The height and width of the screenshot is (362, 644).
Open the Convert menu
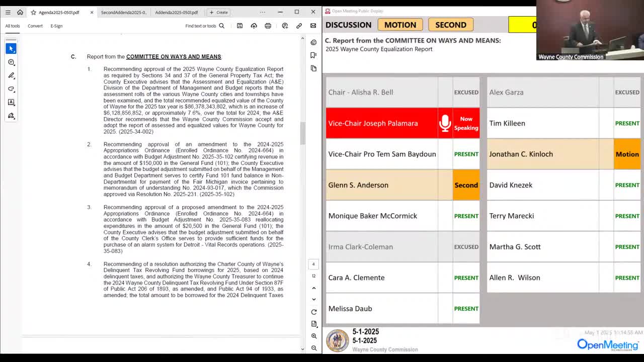pos(35,26)
